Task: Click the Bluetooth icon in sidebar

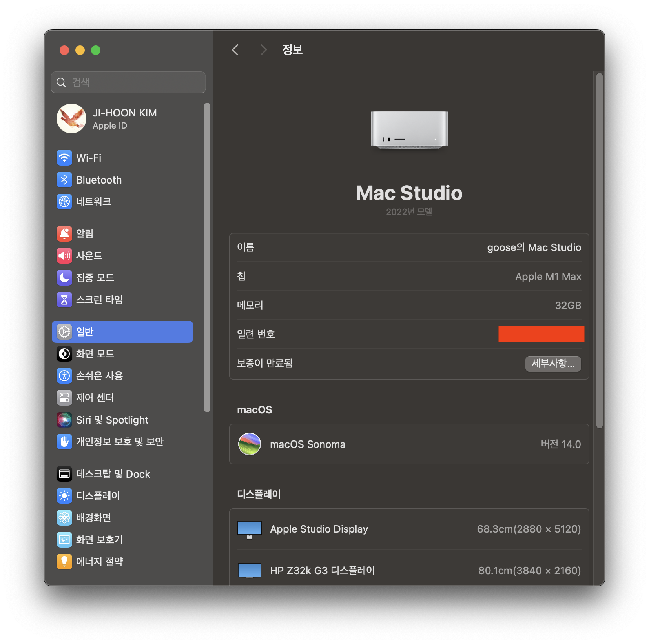Action: point(64,180)
